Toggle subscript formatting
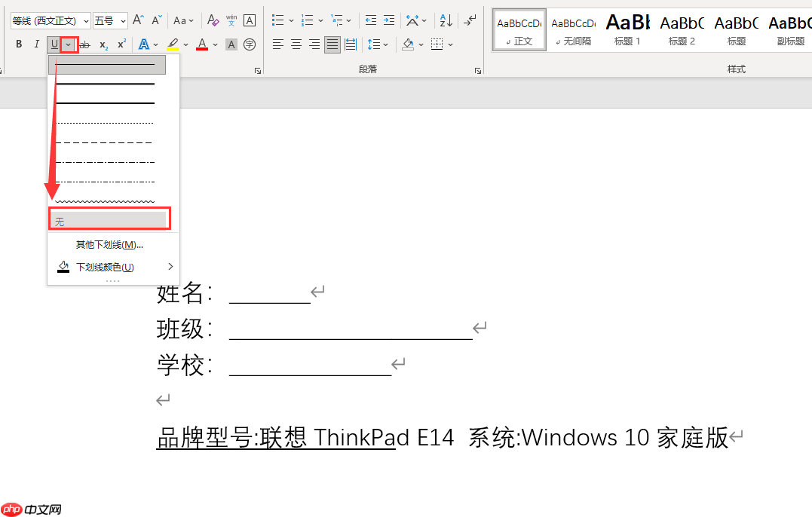 click(x=103, y=45)
